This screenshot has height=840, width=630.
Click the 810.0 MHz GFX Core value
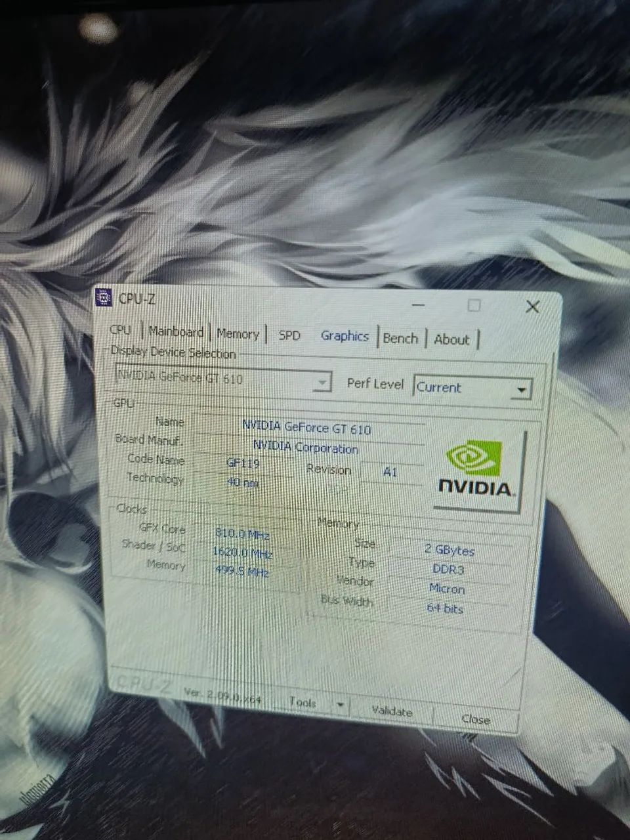[x=242, y=534]
